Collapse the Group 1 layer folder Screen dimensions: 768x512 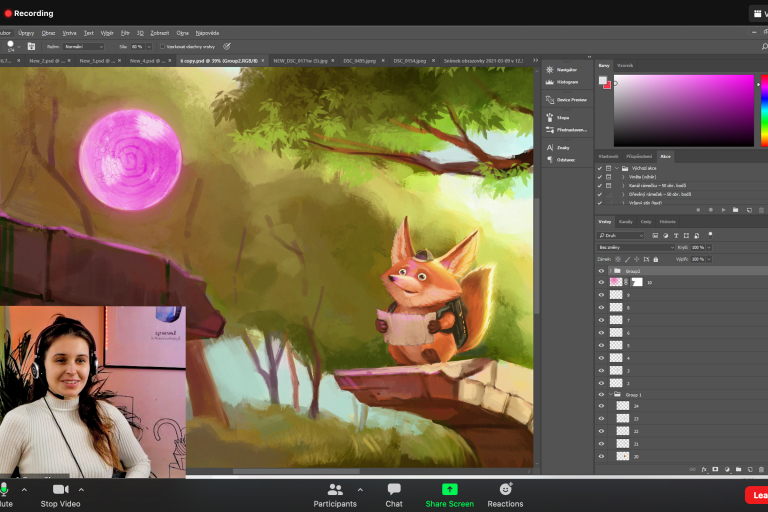click(x=610, y=394)
